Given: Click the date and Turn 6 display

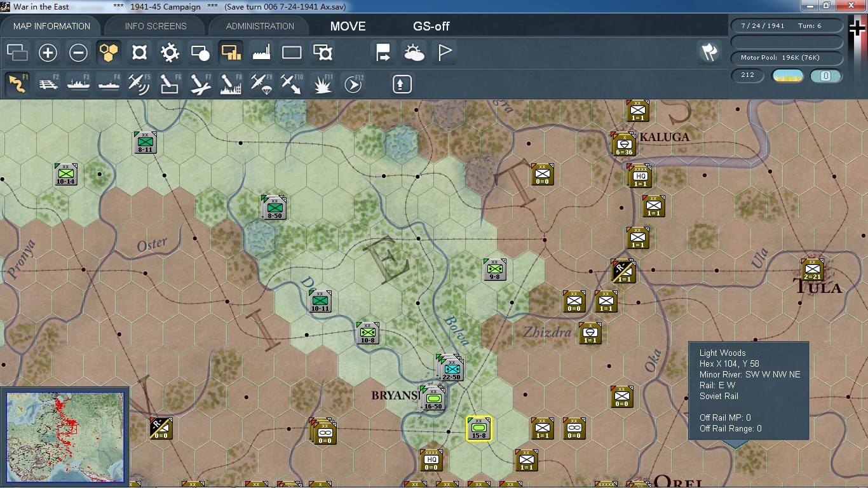Looking at the screenshot, I should [x=787, y=26].
